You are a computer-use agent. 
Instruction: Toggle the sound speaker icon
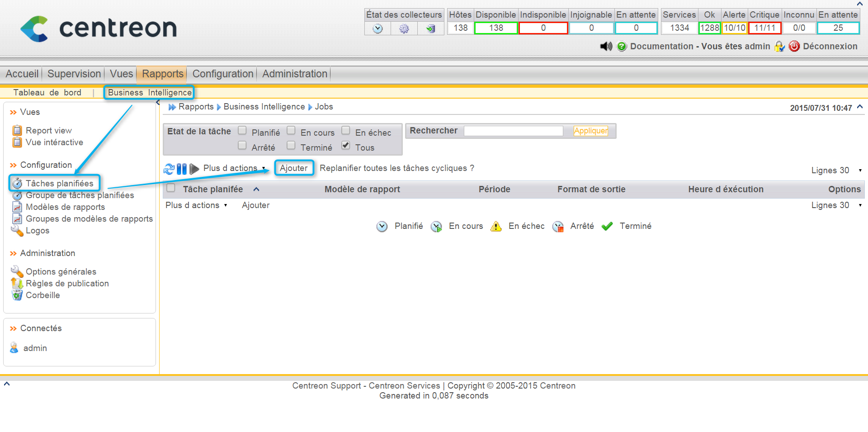point(606,46)
